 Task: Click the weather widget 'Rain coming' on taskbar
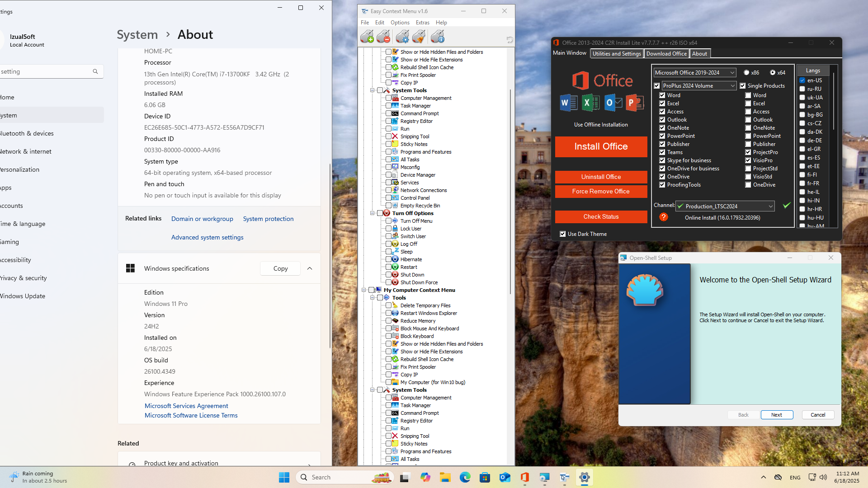38,477
